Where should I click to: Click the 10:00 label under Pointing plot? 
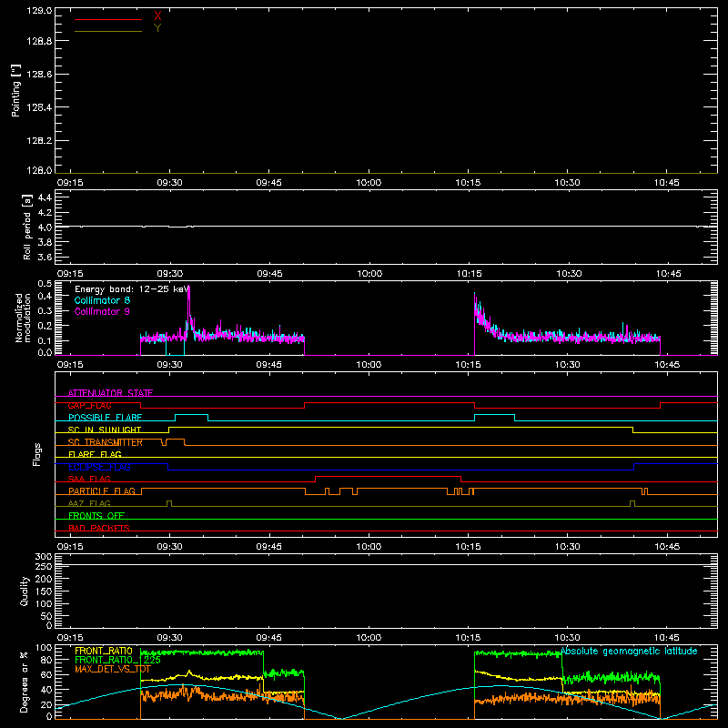point(369,183)
